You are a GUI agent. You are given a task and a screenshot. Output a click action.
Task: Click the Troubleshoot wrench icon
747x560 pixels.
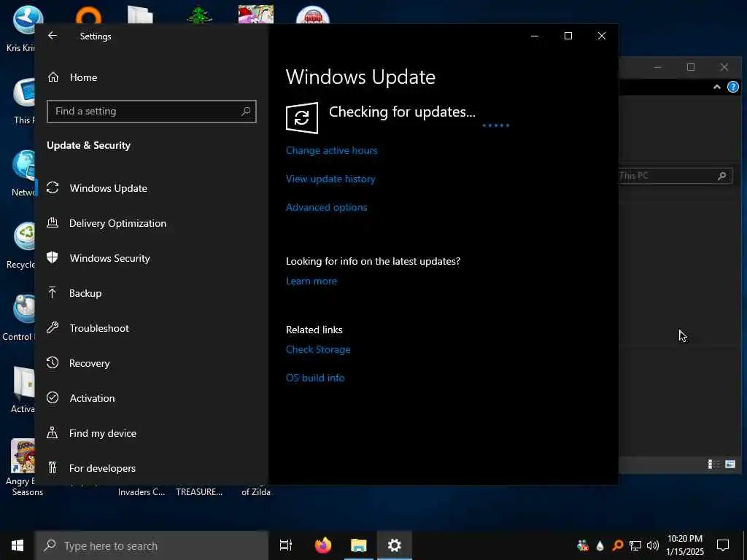pos(53,327)
